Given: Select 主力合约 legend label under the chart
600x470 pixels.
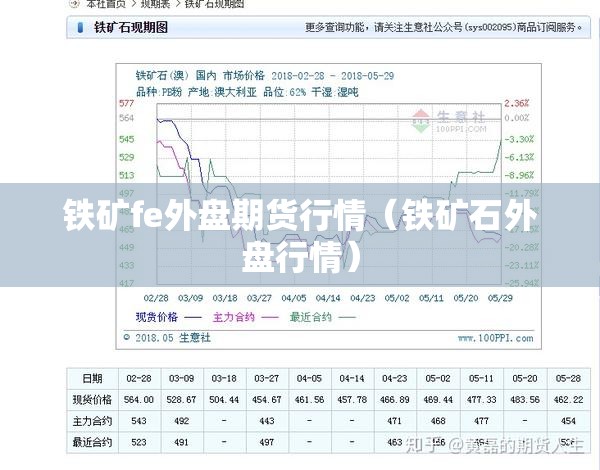Looking at the screenshot, I should (233, 317).
